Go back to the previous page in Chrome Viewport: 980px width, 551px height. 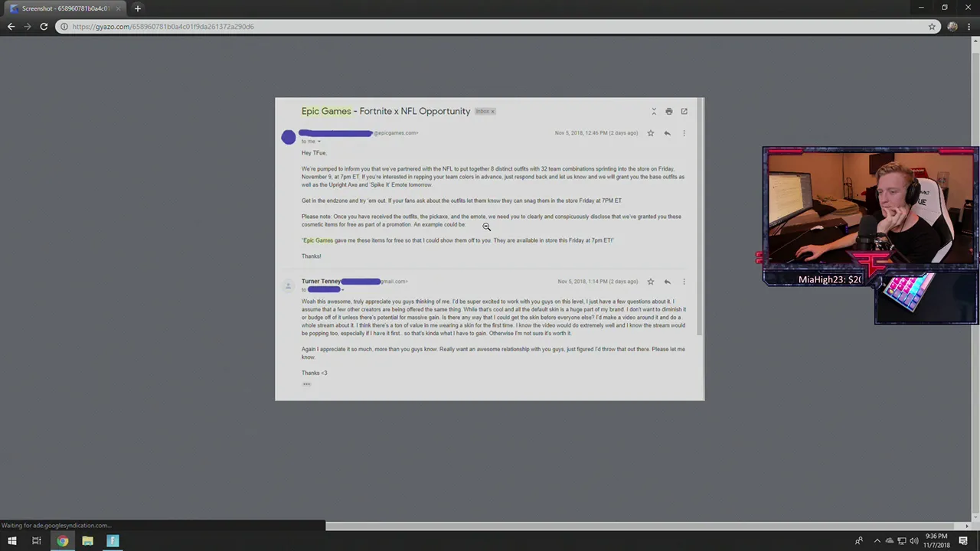[11, 27]
